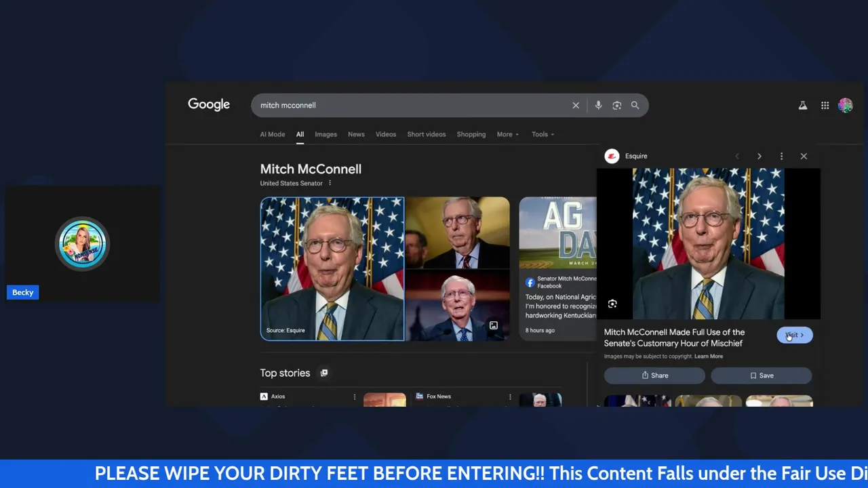Image resolution: width=868 pixels, height=488 pixels.
Task: Close the image preview panel
Action: (804, 156)
